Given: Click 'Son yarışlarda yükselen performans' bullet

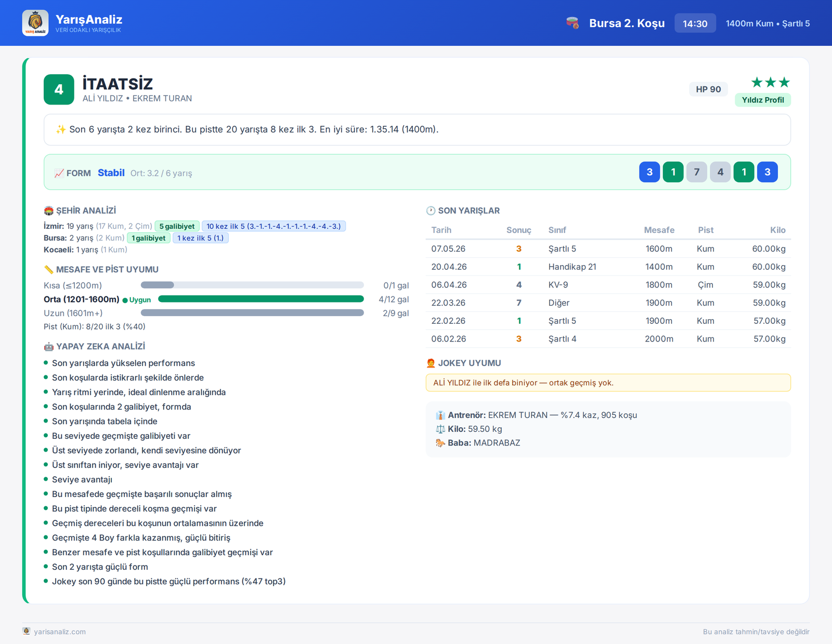Looking at the screenshot, I should click(x=123, y=363).
